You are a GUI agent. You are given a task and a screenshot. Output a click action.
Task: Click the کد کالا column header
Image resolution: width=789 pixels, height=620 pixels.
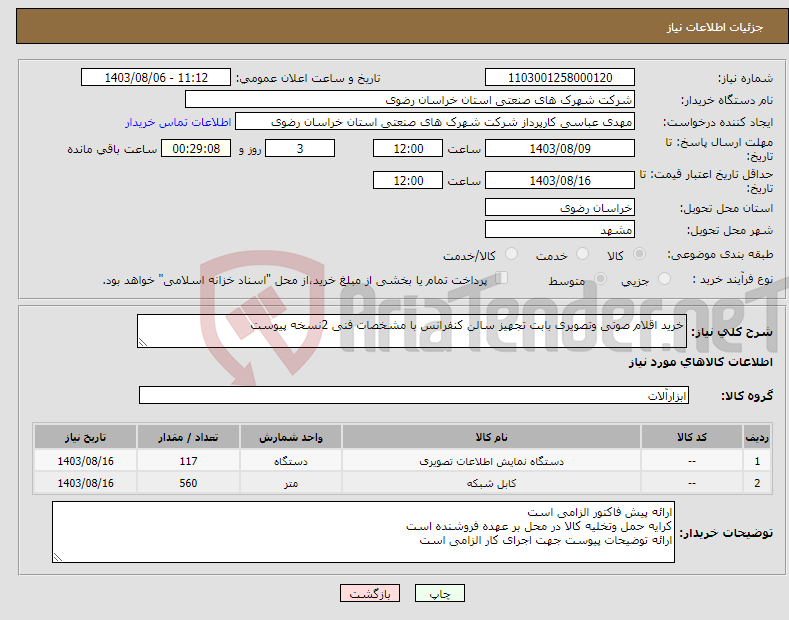point(692,437)
